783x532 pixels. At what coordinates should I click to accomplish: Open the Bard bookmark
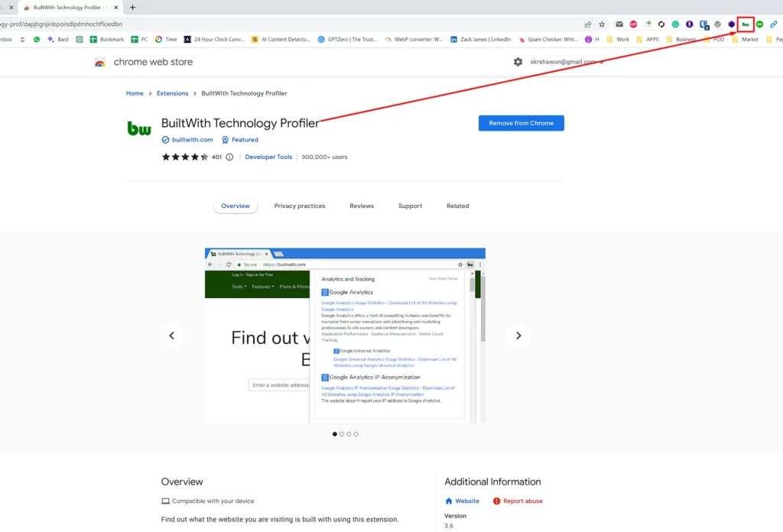pyautogui.click(x=58, y=39)
